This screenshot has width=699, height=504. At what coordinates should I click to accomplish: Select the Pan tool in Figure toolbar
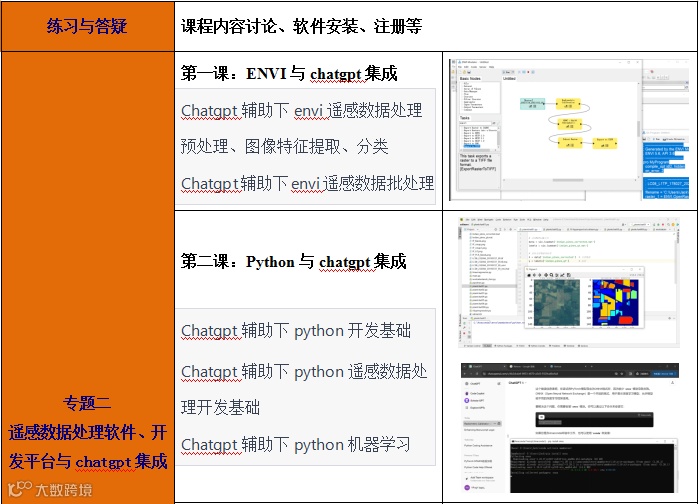(546, 275)
